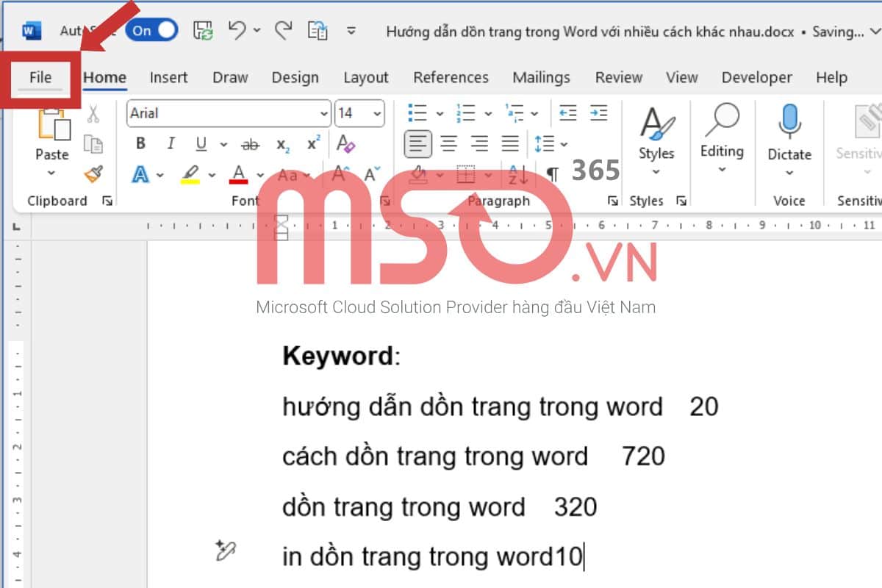This screenshot has height=588, width=882.
Task: Center the paragraph text
Action: 449,143
